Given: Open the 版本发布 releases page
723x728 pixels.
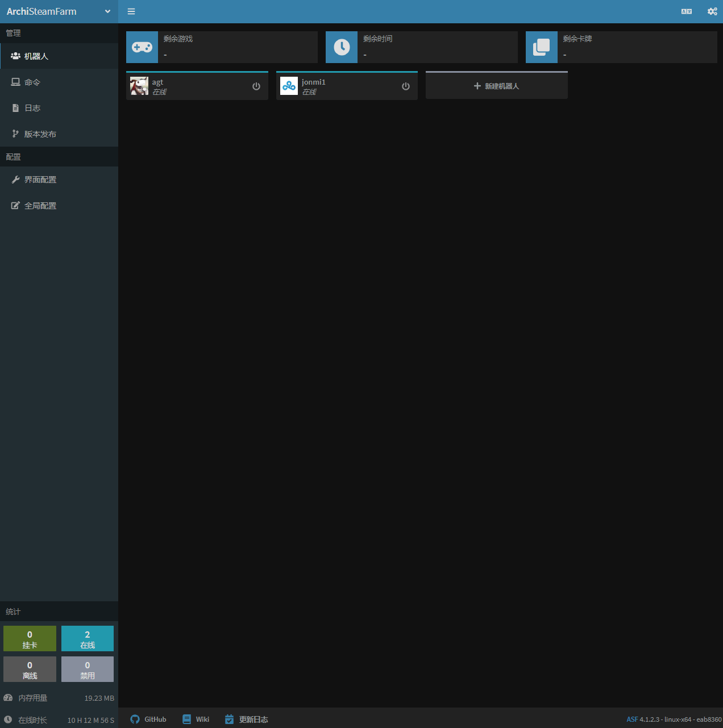Looking at the screenshot, I should pos(40,134).
